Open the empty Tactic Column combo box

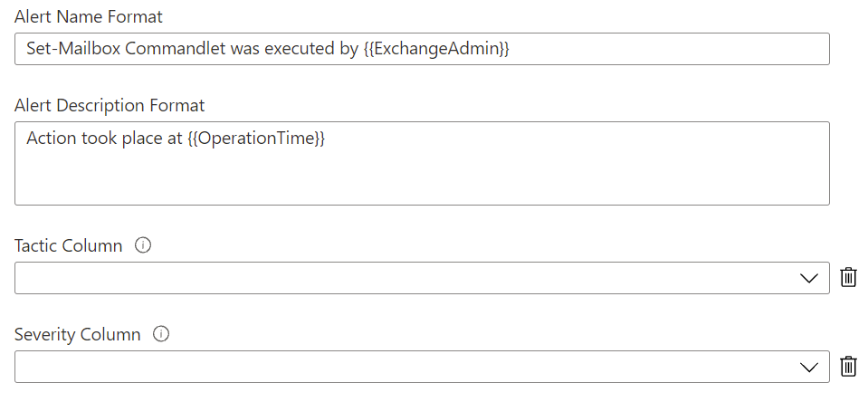pos(407,279)
